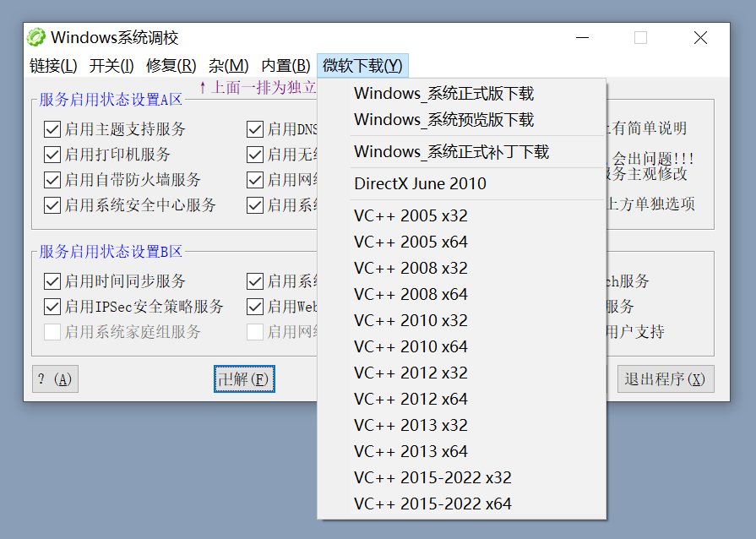756x539 pixels.
Task: Click the 解(F) button
Action: (244, 379)
